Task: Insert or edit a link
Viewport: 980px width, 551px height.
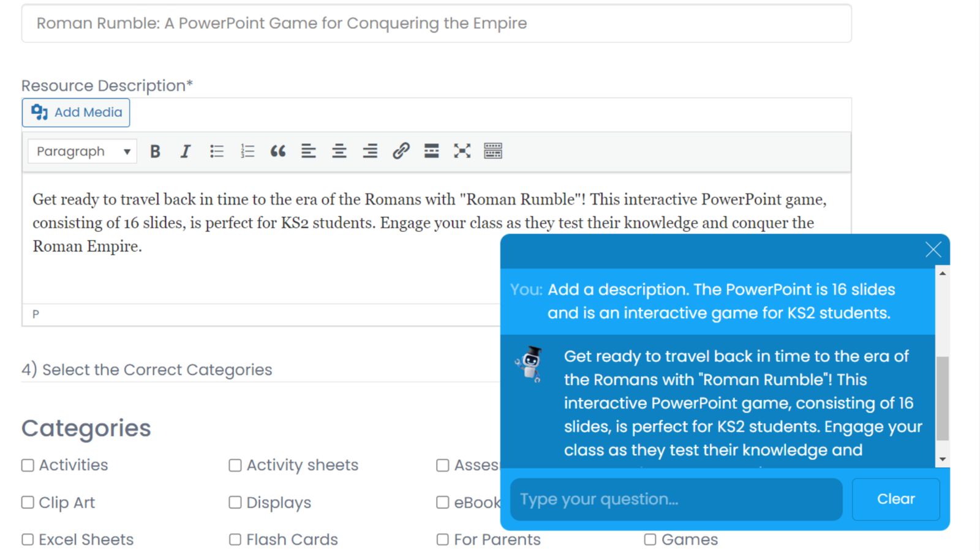Action: click(401, 151)
